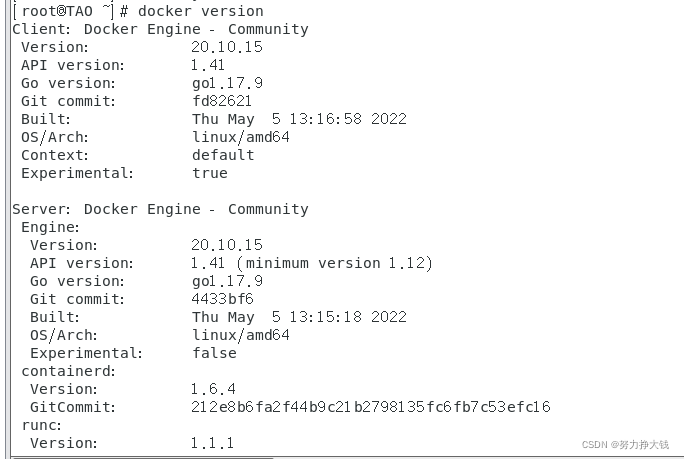Click the containerd version 1.6.4
The width and height of the screenshot is (684, 459).
213,389
